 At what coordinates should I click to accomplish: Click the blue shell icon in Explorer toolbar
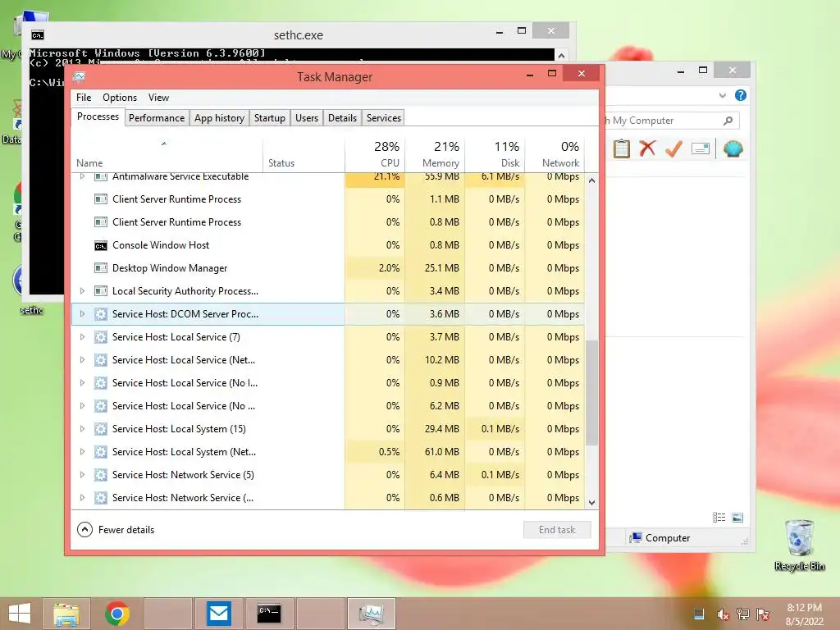(x=733, y=148)
